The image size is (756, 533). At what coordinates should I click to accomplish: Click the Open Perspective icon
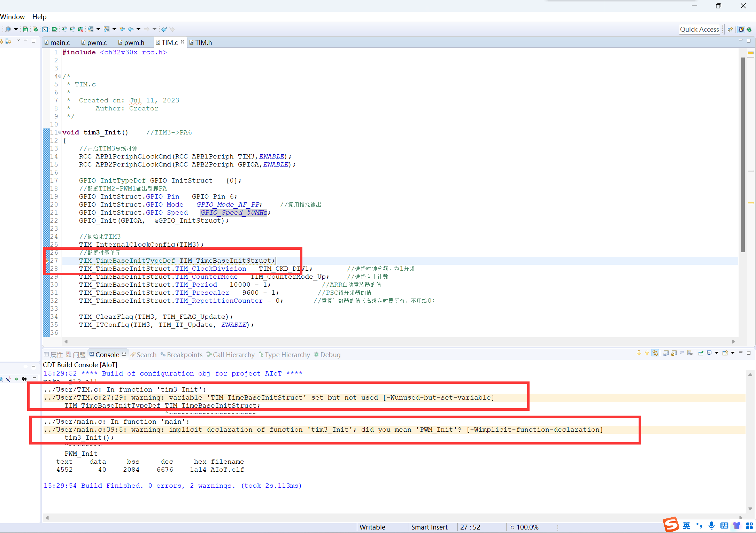click(x=730, y=30)
